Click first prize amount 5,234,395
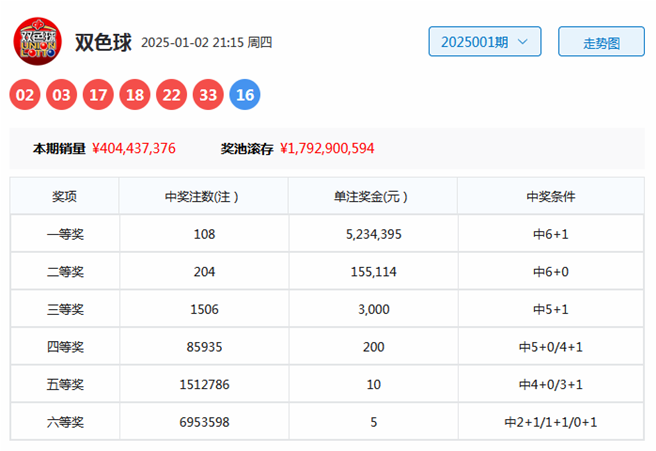 click(x=374, y=234)
